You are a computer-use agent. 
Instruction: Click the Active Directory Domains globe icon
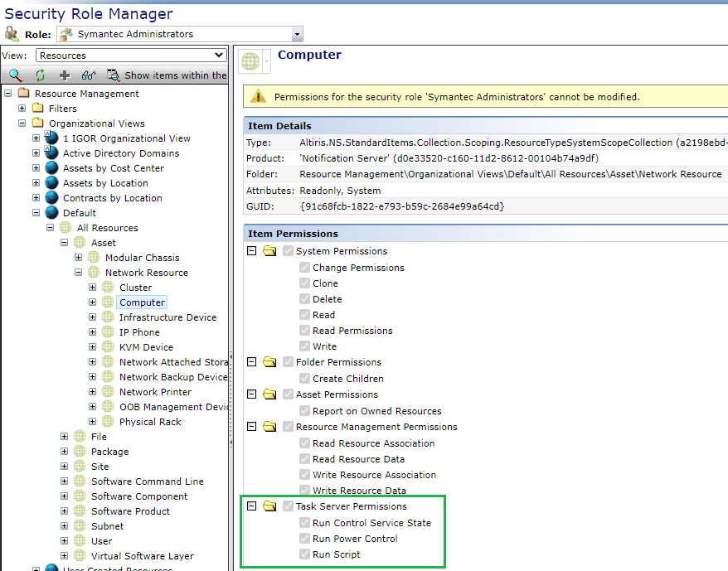click(52, 153)
